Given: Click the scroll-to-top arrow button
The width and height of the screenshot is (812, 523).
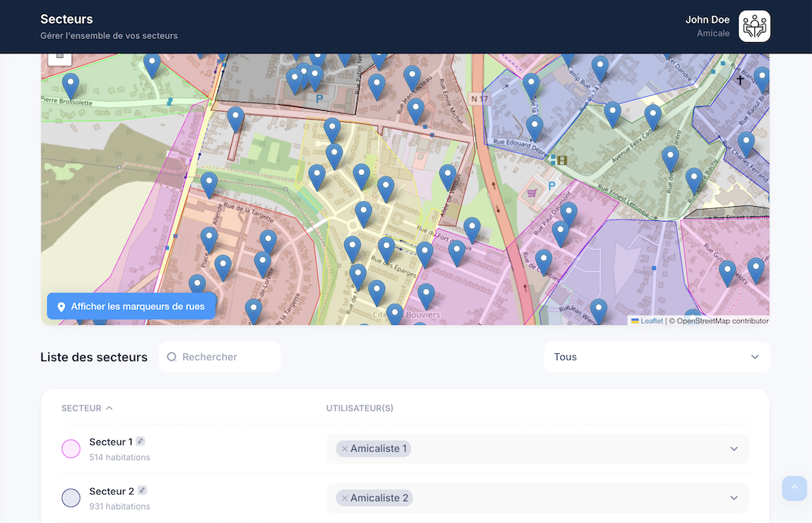Looking at the screenshot, I should (x=794, y=488).
